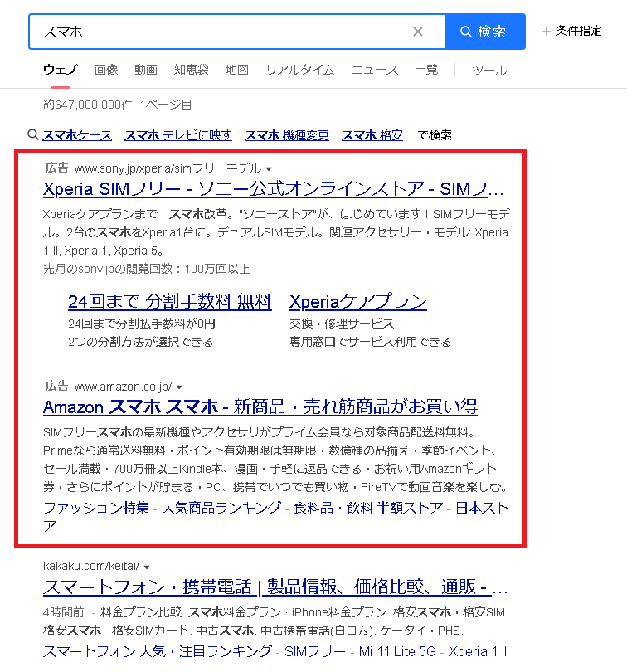This screenshot has width=627, height=672.
Task: Open the スマートフォン 人気・注目ランキング sublink
Action: pos(158,651)
